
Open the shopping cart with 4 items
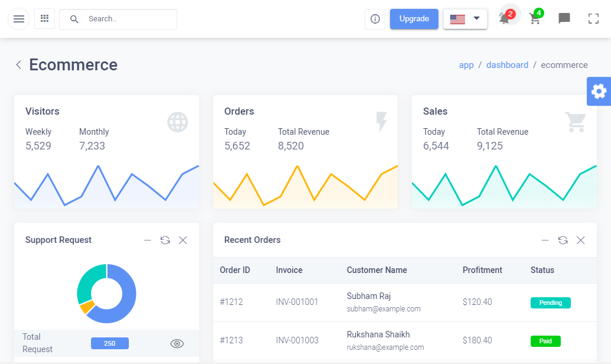coord(536,18)
